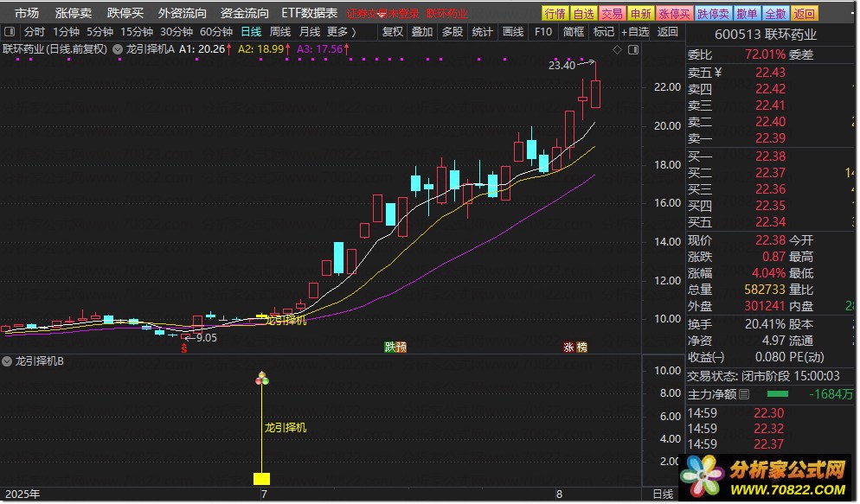Switch to 5分钟 period
860x504 pixels.
click(x=99, y=32)
